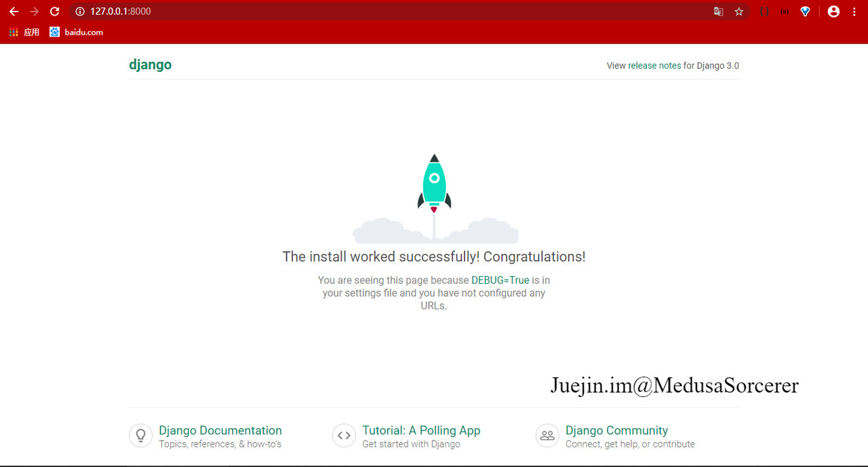The image size is (868, 467).
Task: Click the lightbulb documentation icon
Action: tap(140, 436)
